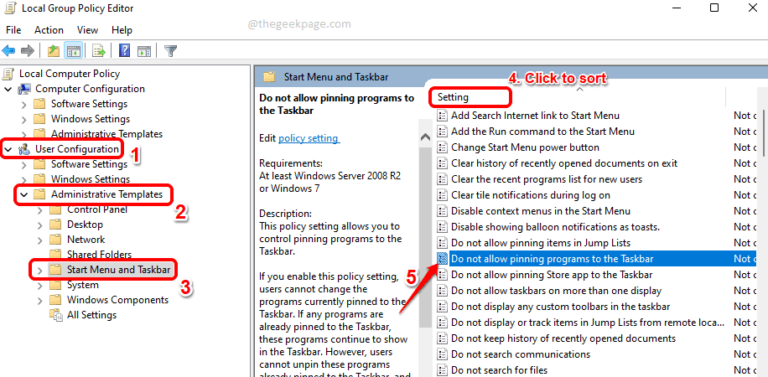Select 'Clear the recent programs list for new users'
This screenshot has width=768, height=377.
pyautogui.click(x=547, y=179)
